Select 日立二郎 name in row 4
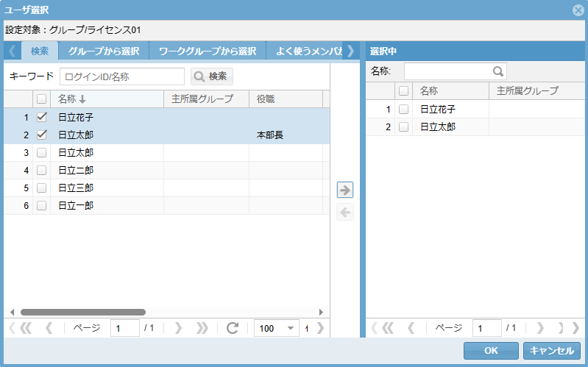This screenshot has width=588, height=367. point(76,170)
